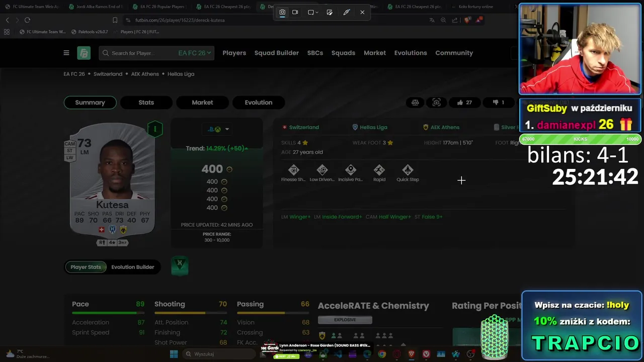Screen dimensions: 644x362
Task: Switch to the Market tab
Action: click(202, 103)
